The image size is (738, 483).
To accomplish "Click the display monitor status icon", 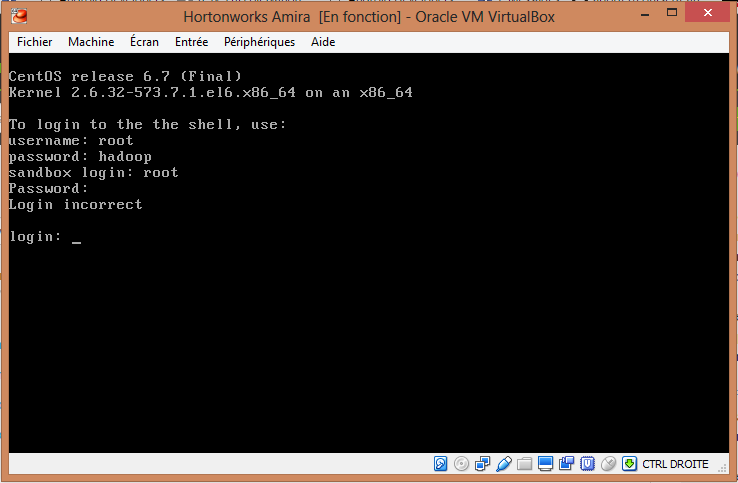I will 545,464.
